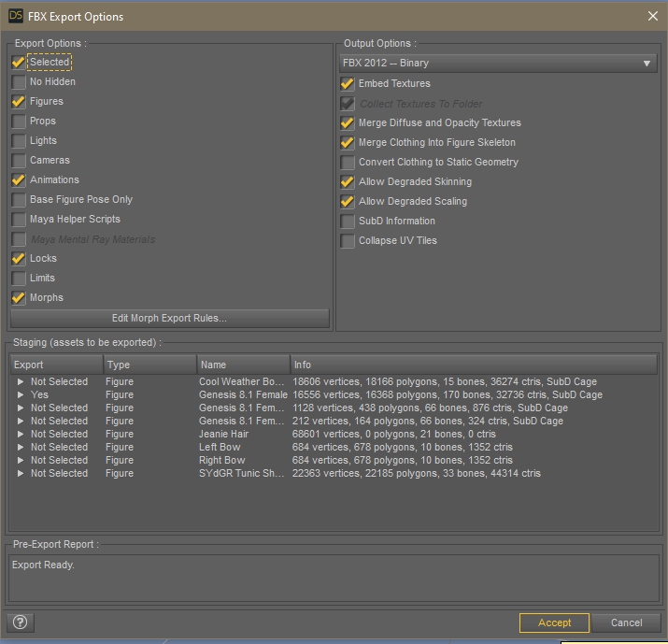
Task: Select the Jeanie Hair name cell
Action: pyautogui.click(x=223, y=434)
